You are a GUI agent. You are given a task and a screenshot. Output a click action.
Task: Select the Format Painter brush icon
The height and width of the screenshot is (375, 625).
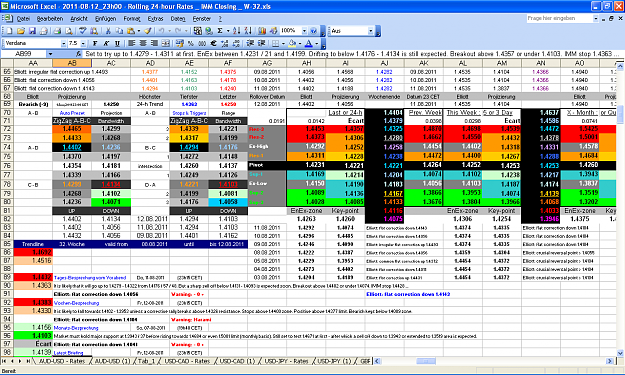[x=147, y=31]
